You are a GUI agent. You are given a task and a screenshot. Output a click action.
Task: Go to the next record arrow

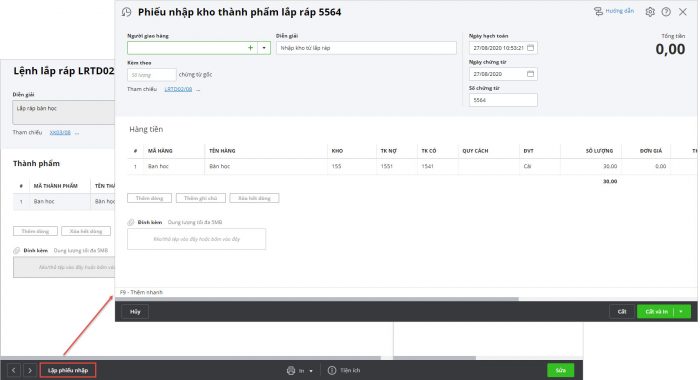click(30, 370)
